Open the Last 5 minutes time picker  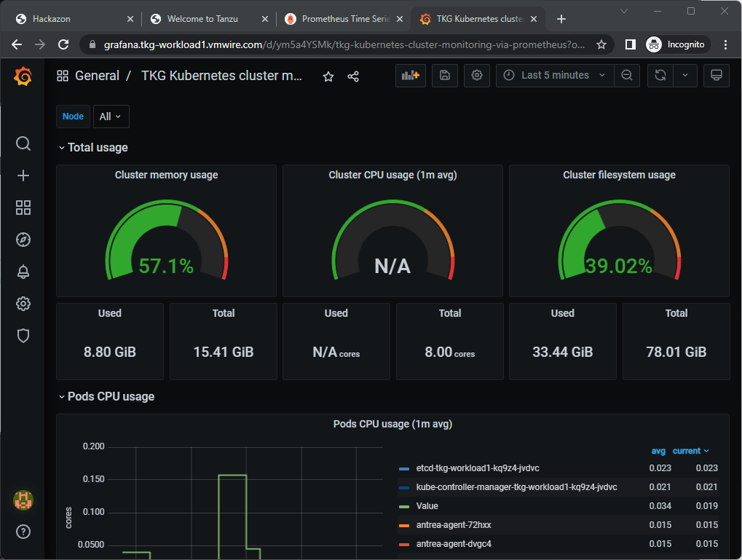555,75
